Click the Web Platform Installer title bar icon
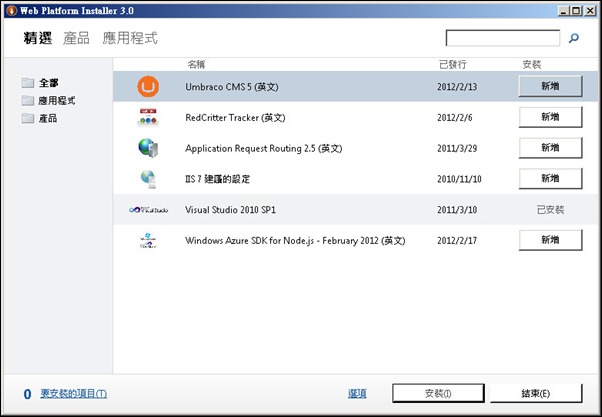Image resolution: width=602 pixels, height=417 pixels. [x=11, y=9]
